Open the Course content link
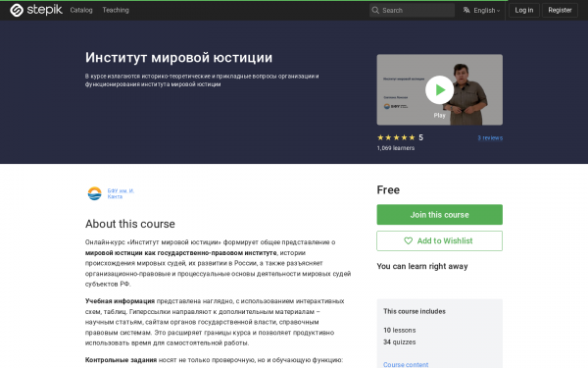 pos(406,364)
